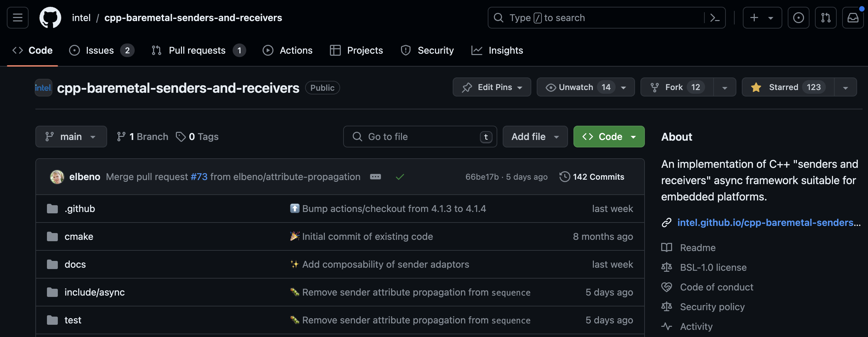This screenshot has height=337, width=868.
Task: Click the BSL-1.0 license link
Action: [713, 267]
